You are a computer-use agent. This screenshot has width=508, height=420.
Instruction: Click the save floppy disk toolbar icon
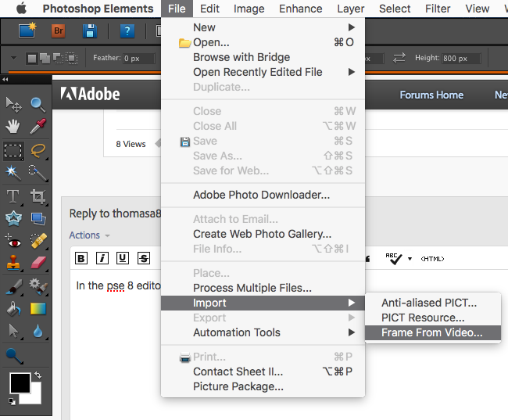point(90,31)
